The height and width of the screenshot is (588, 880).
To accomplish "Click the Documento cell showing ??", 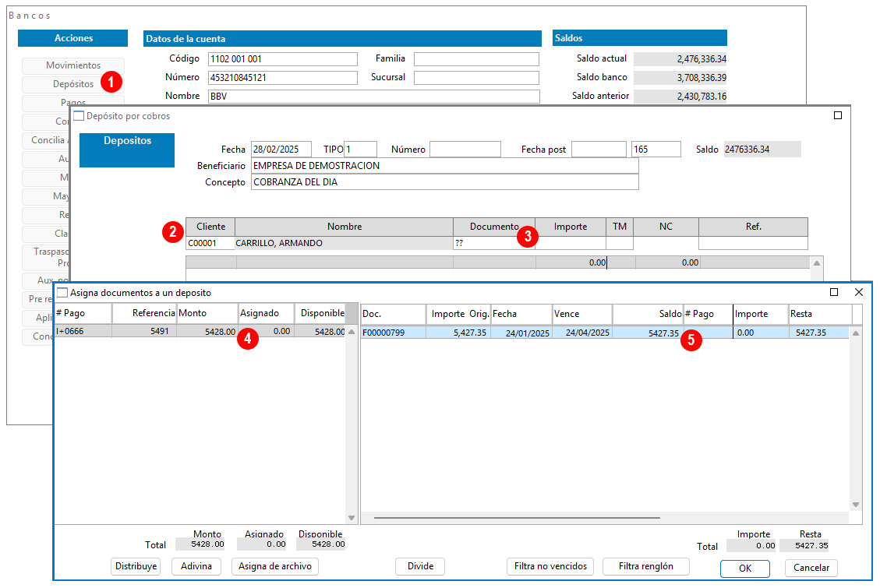I will [x=494, y=243].
